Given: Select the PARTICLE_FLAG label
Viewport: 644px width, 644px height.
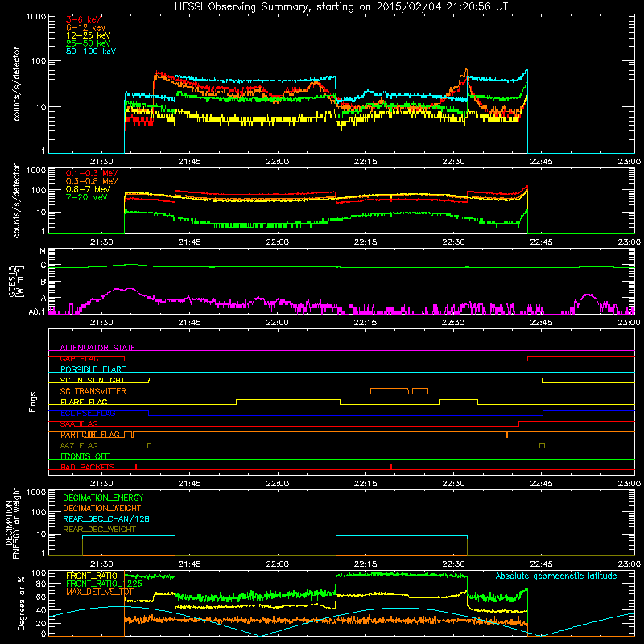Looking at the screenshot, I should point(90,435).
